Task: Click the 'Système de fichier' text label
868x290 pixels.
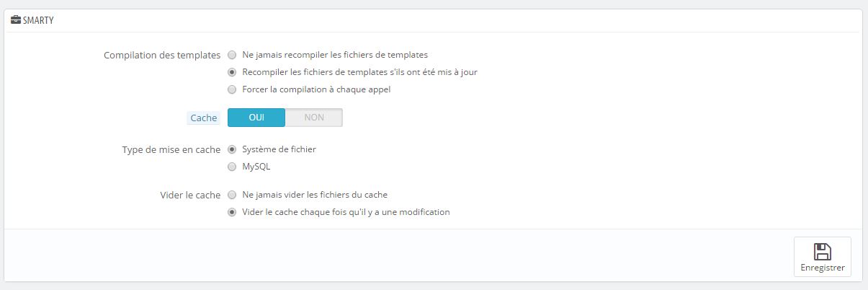Action: 279,149
